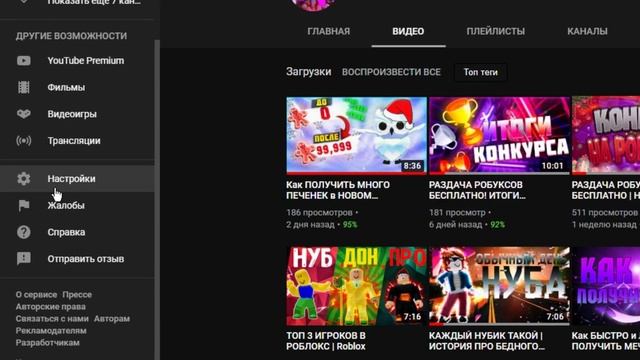Open the Загрузки uploads dropdown label

309,72
